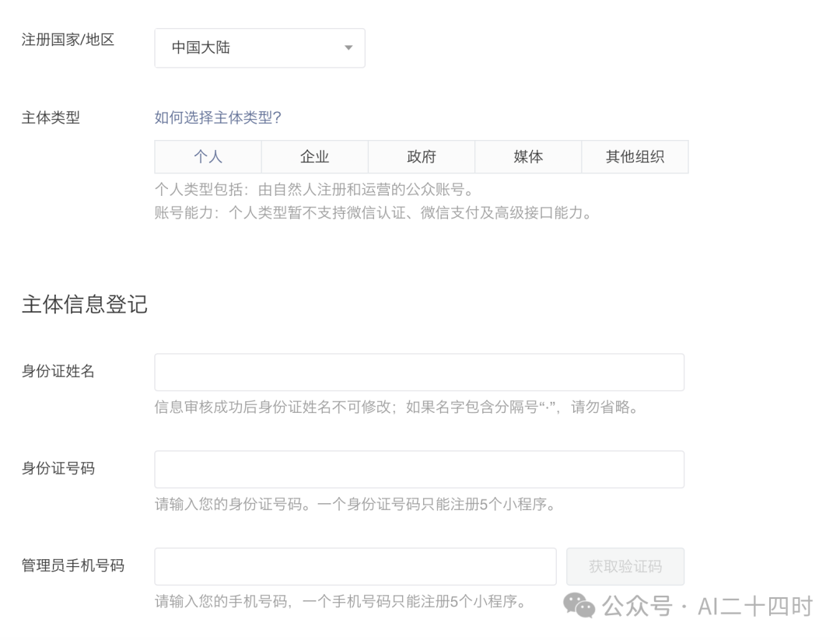Click into the 身份证号码 input field

(419, 469)
